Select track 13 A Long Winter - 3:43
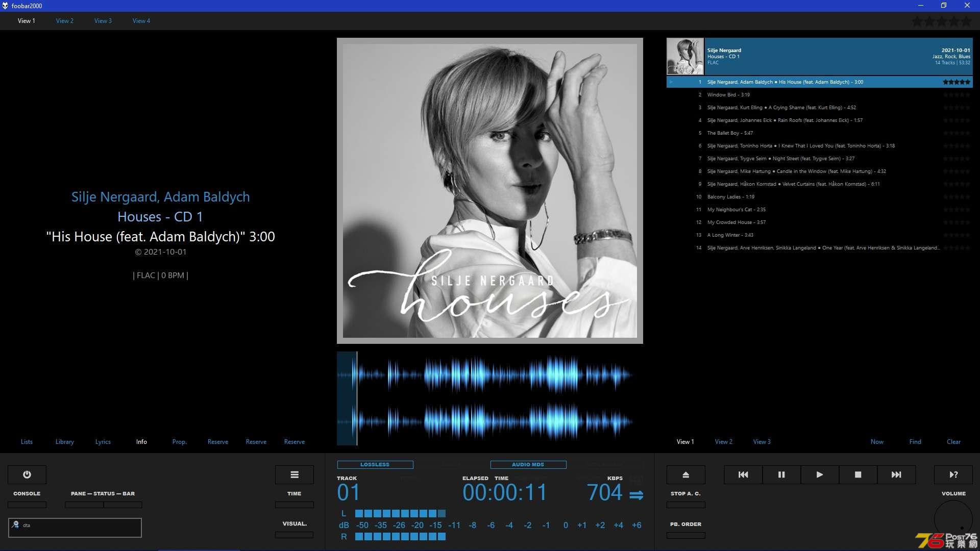This screenshot has width=980, height=551. (x=820, y=235)
